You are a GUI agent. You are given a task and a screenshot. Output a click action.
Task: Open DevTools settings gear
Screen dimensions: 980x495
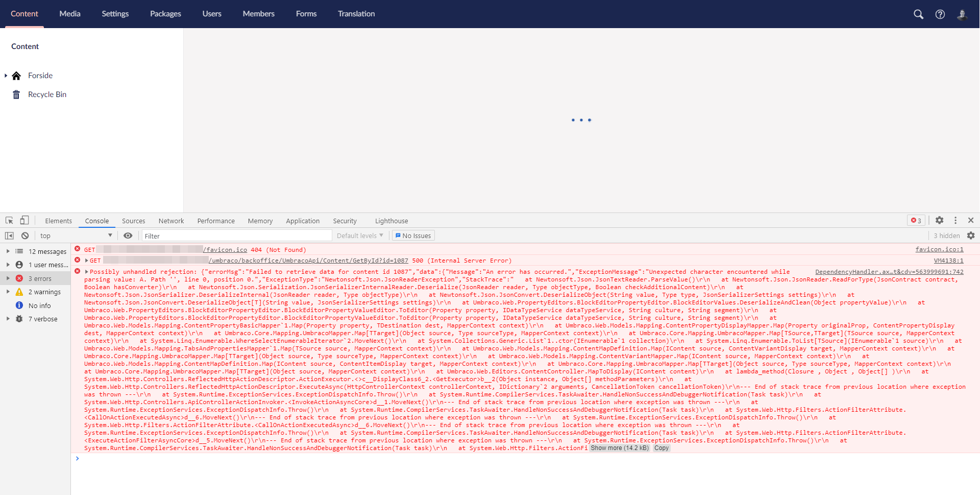[x=940, y=220]
